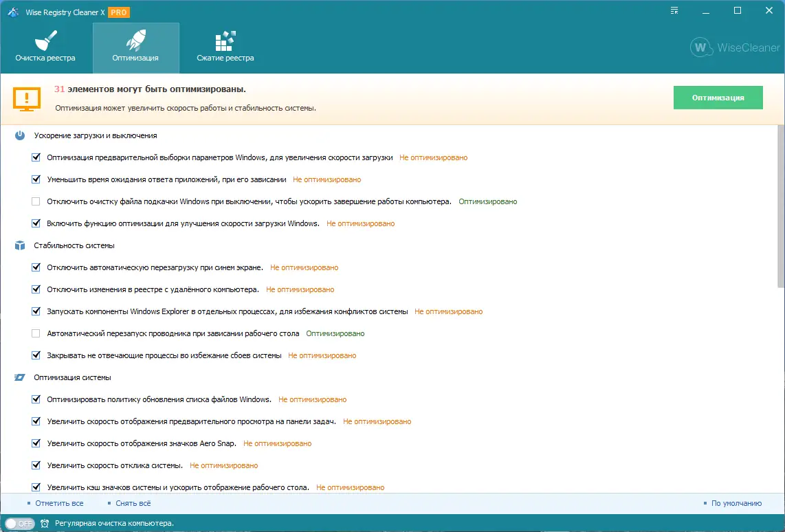
Task: Click the alarm clock scheduler icon
Action: [45, 524]
